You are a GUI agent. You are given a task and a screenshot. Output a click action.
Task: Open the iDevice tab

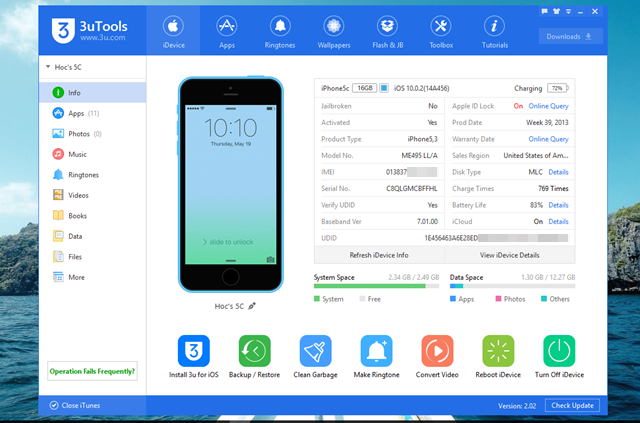click(173, 31)
